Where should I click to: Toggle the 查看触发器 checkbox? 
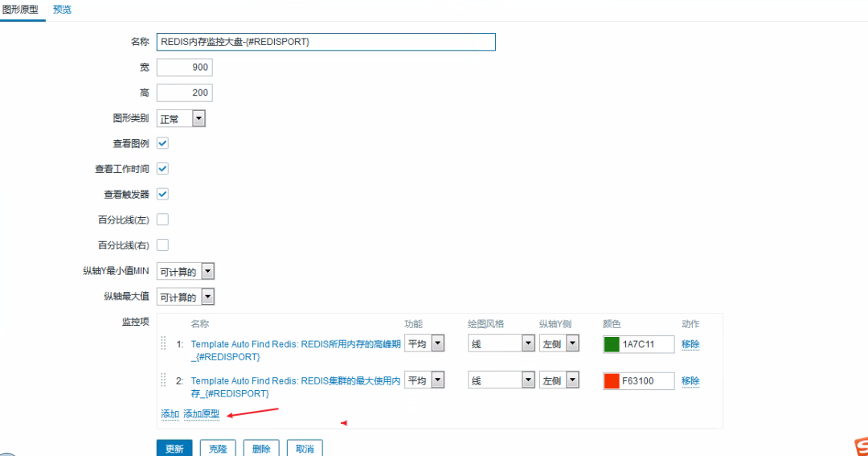click(162, 194)
